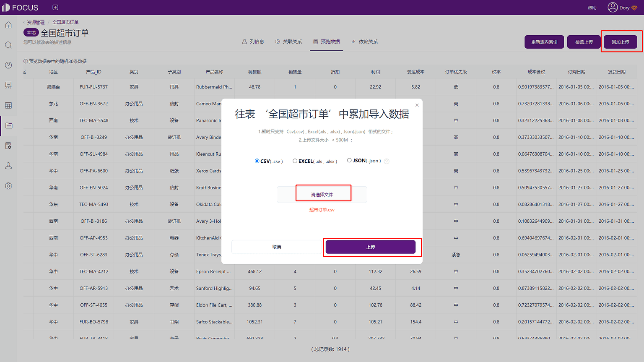Click the cell TEC-MA-4212
644x362 pixels.
[94, 271]
